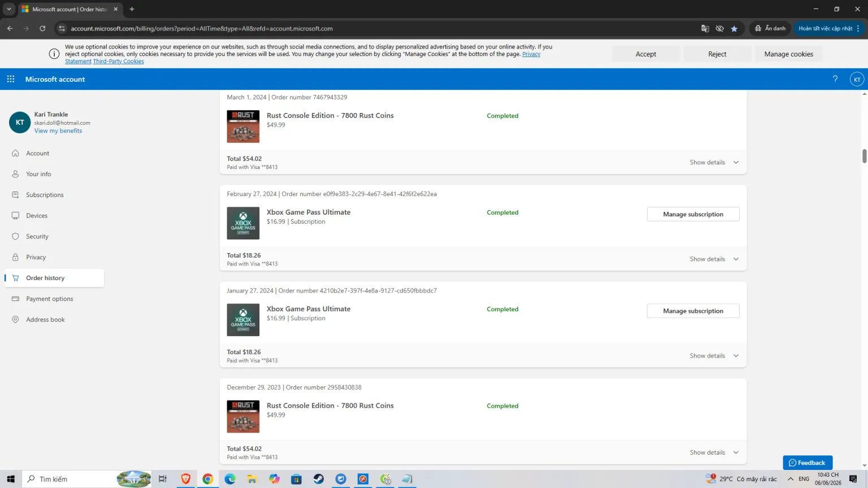Screen dimensions: 868x488
Task: Open Steam from the taskbar
Action: pos(319,479)
